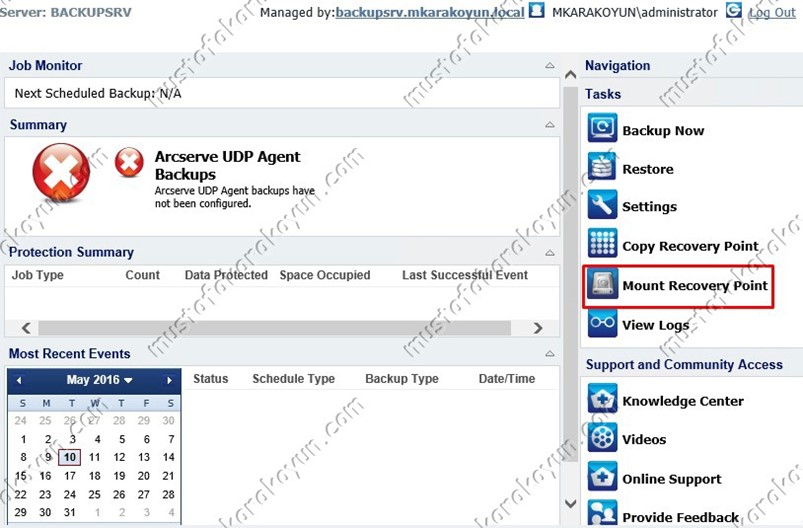The image size is (803, 528).
Task: Open View Logs task
Action: (x=656, y=325)
